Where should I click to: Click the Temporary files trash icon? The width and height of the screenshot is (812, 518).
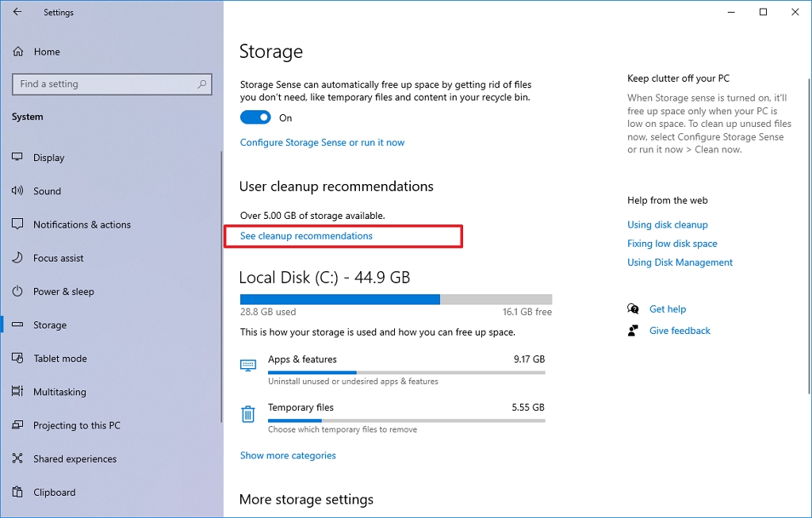tap(248, 414)
